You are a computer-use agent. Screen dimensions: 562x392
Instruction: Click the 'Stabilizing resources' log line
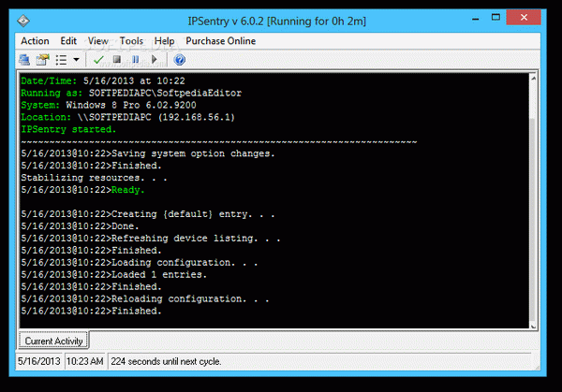(x=94, y=178)
